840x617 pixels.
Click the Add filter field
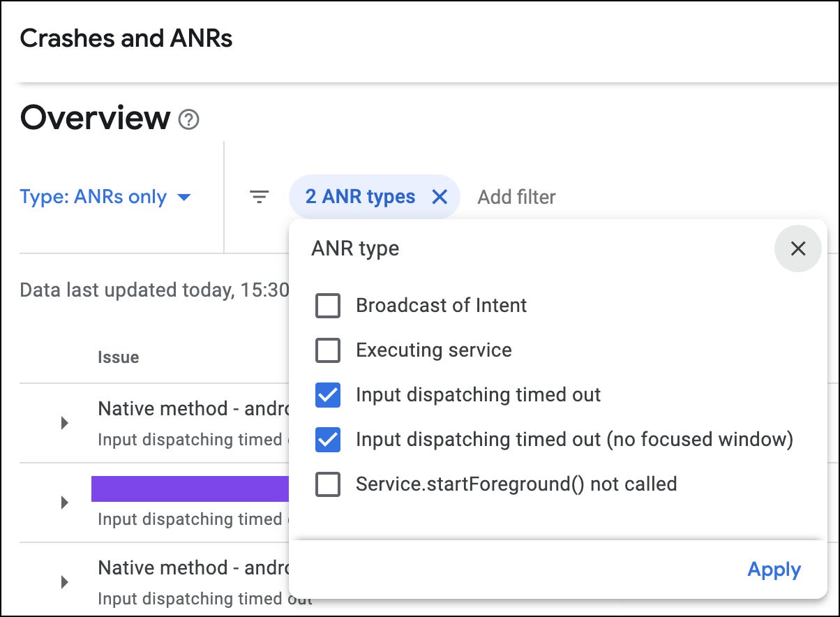click(x=516, y=198)
